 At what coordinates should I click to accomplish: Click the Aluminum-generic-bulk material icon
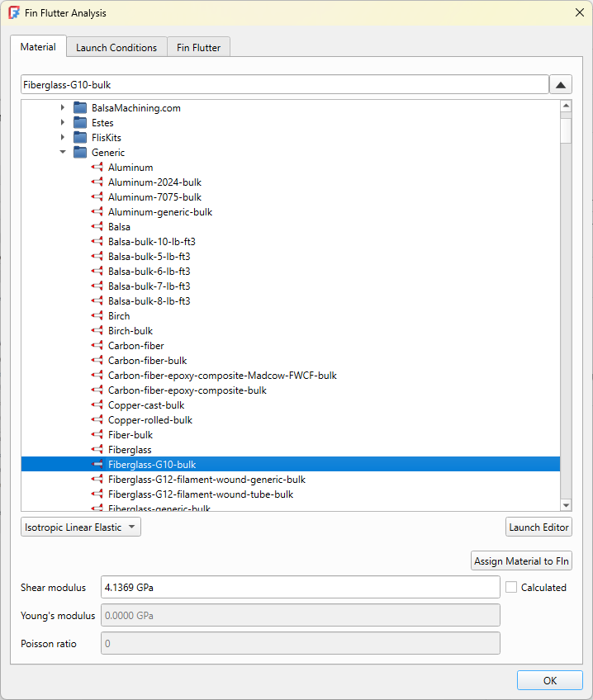(97, 212)
